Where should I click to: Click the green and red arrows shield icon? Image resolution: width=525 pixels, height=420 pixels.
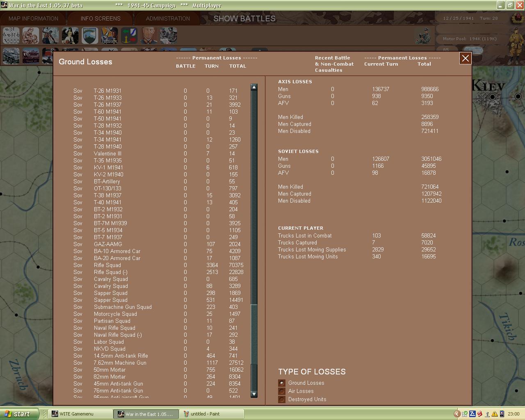[x=129, y=36]
